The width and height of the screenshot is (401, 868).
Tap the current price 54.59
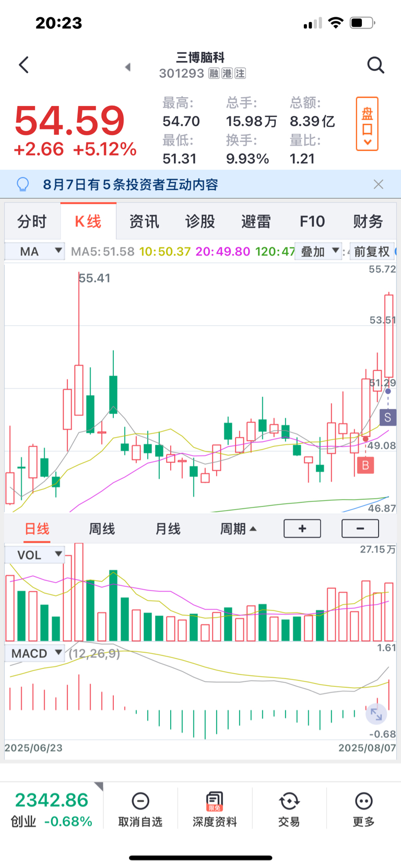(x=69, y=121)
